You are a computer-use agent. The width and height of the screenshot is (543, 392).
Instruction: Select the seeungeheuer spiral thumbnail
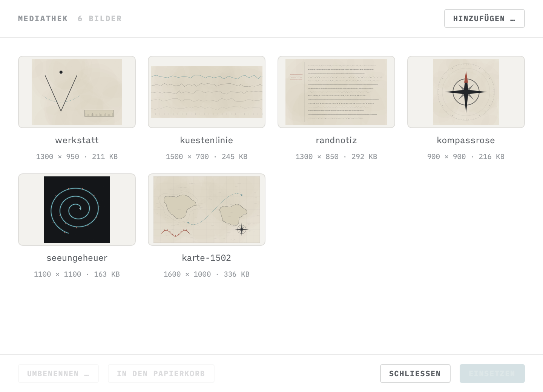[77, 210]
